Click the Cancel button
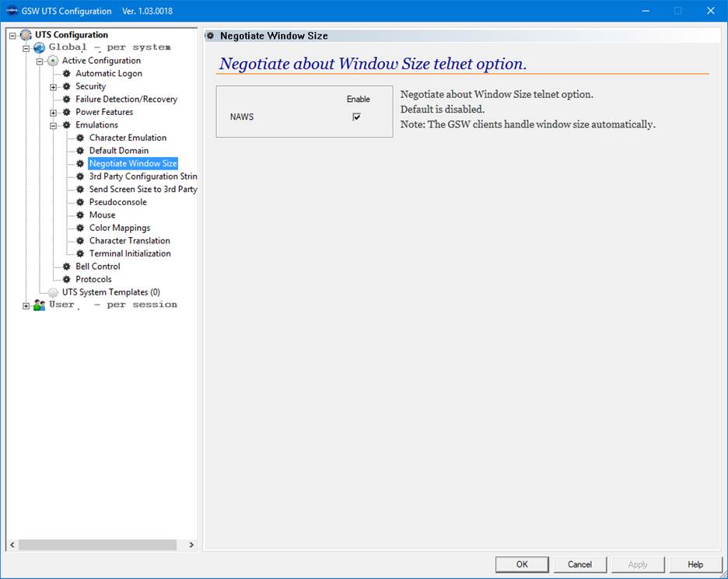 [x=580, y=564]
